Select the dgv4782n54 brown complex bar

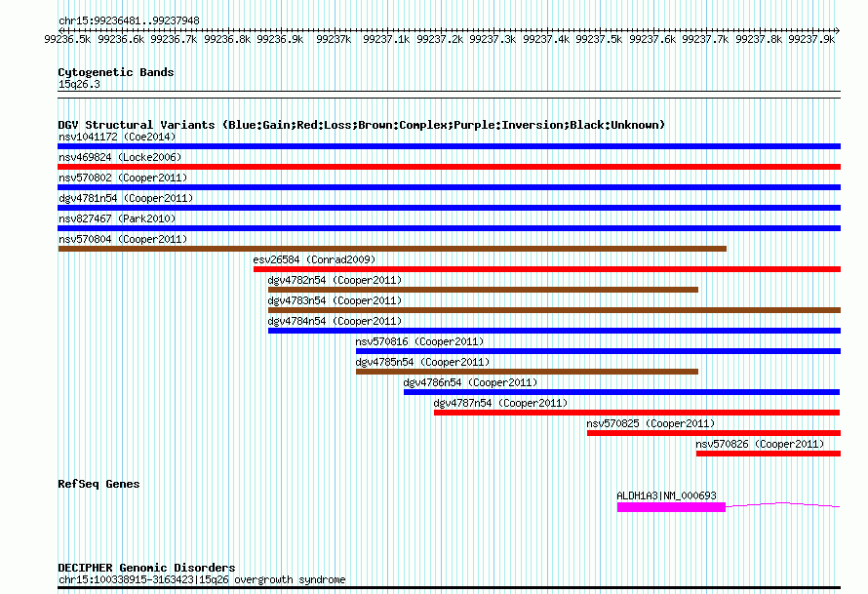click(483, 290)
